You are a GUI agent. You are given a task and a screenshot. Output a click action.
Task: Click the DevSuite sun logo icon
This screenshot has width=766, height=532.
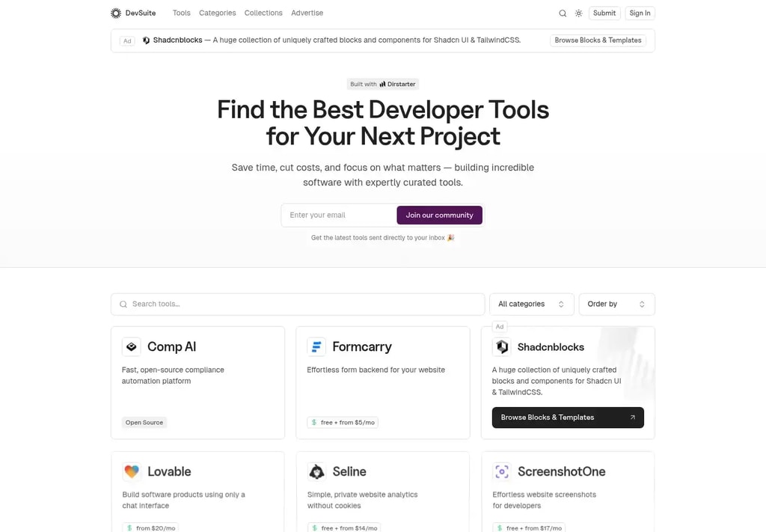point(116,13)
